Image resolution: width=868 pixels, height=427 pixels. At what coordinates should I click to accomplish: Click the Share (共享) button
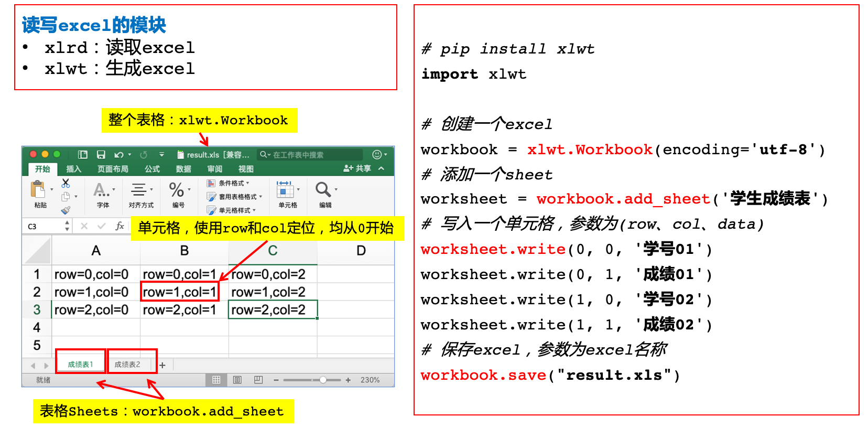[357, 168]
